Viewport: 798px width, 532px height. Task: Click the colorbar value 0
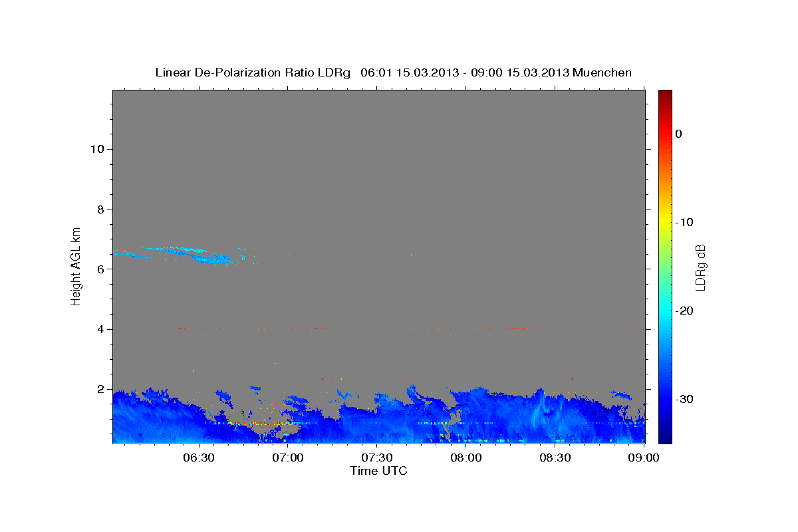pos(679,134)
